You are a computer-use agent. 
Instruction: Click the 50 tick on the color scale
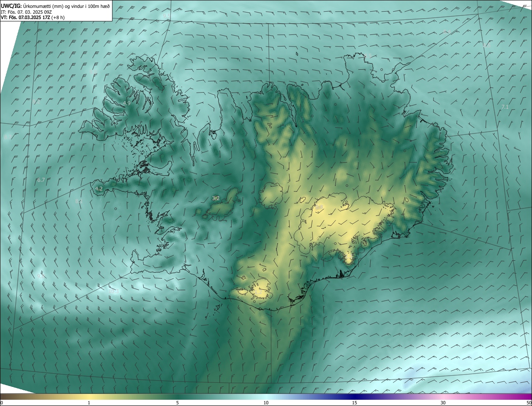(529, 403)
